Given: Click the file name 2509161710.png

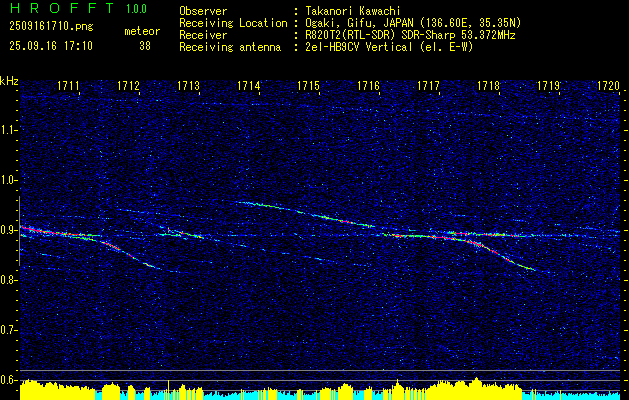Looking at the screenshot, I should (x=51, y=26).
